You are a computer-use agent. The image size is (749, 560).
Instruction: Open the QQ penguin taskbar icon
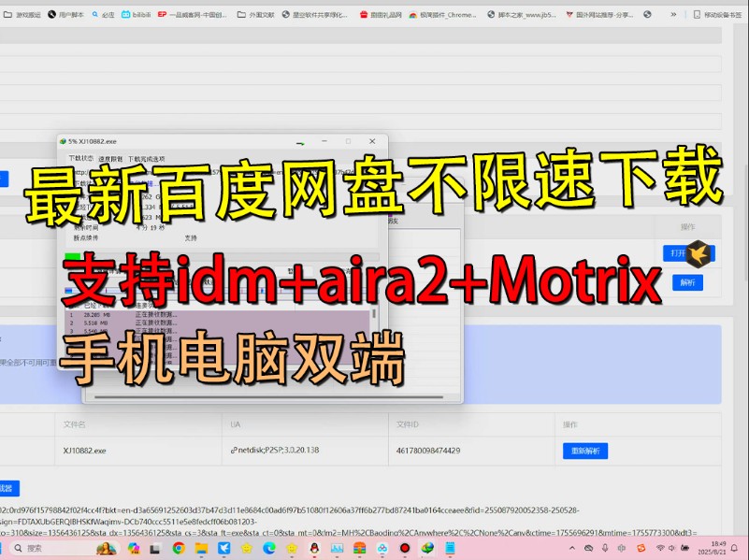pyautogui.click(x=314, y=549)
